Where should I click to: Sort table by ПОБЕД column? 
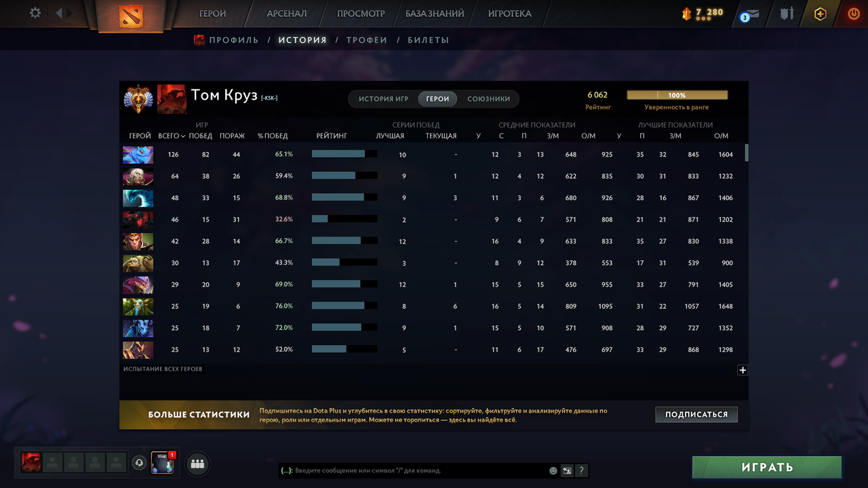click(x=201, y=136)
